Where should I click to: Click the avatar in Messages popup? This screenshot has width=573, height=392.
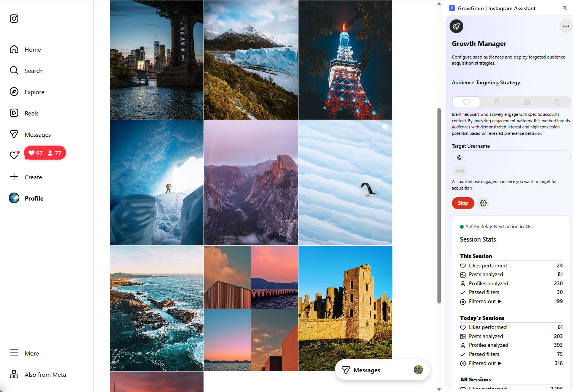[x=418, y=370]
